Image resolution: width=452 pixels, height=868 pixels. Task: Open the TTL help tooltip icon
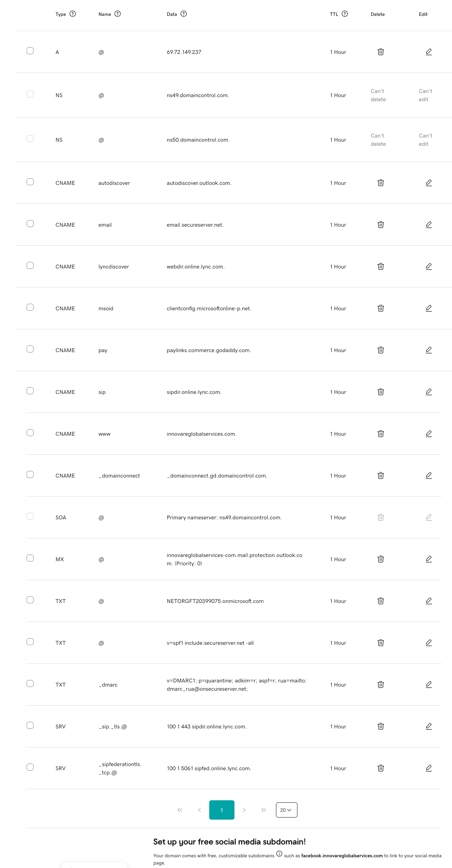coord(345,14)
